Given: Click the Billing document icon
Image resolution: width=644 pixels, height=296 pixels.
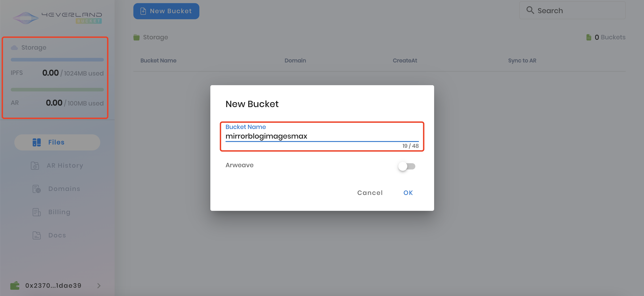Looking at the screenshot, I should click(x=36, y=212).
